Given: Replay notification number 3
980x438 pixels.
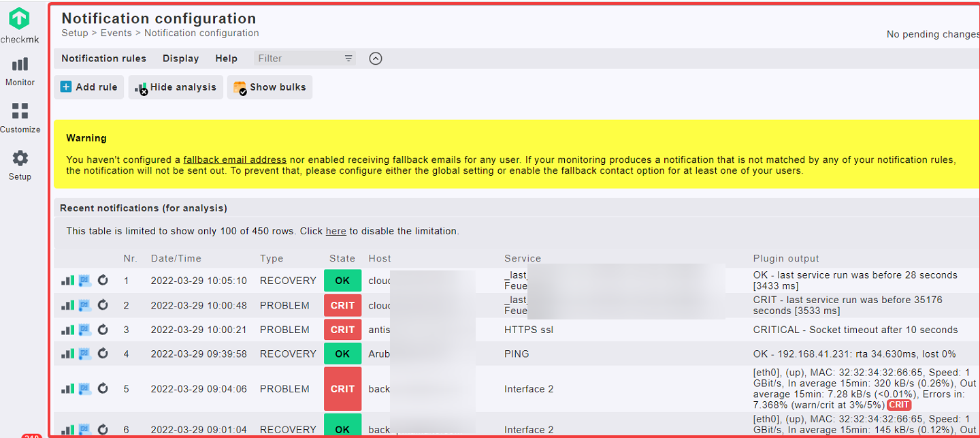Looking at the screenshot, I should click(103, 330).
